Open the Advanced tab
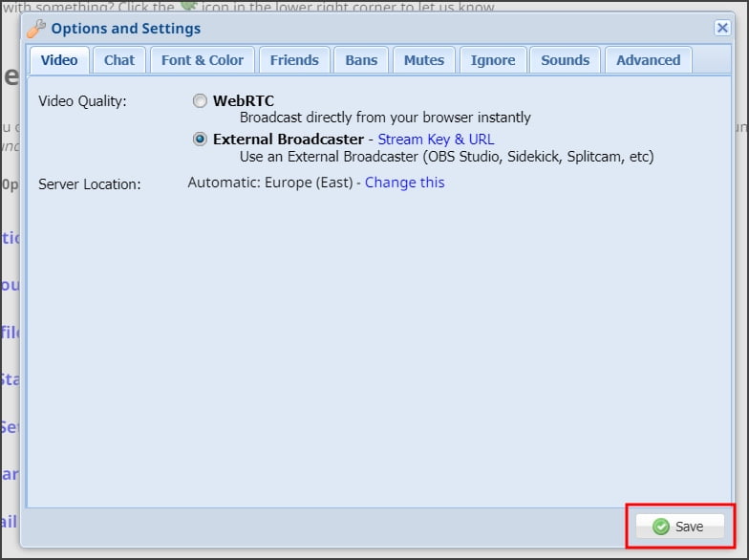This screenshot has width=749, height=560. pos(648,60)
